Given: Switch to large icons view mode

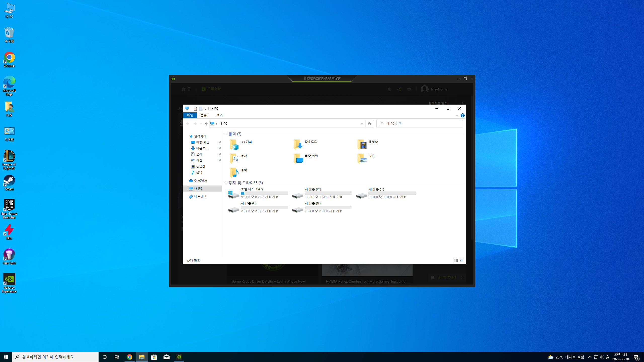Looking at the screenshot, I should coord(462,261).
